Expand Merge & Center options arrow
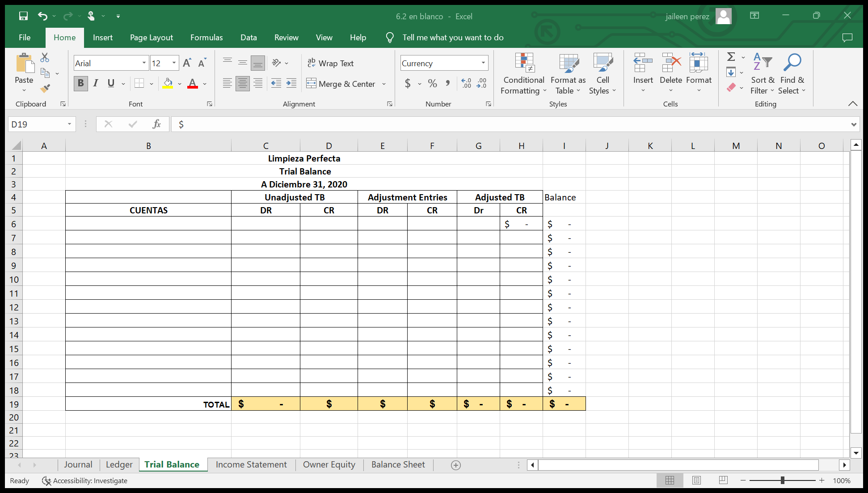 coord(384,84)
